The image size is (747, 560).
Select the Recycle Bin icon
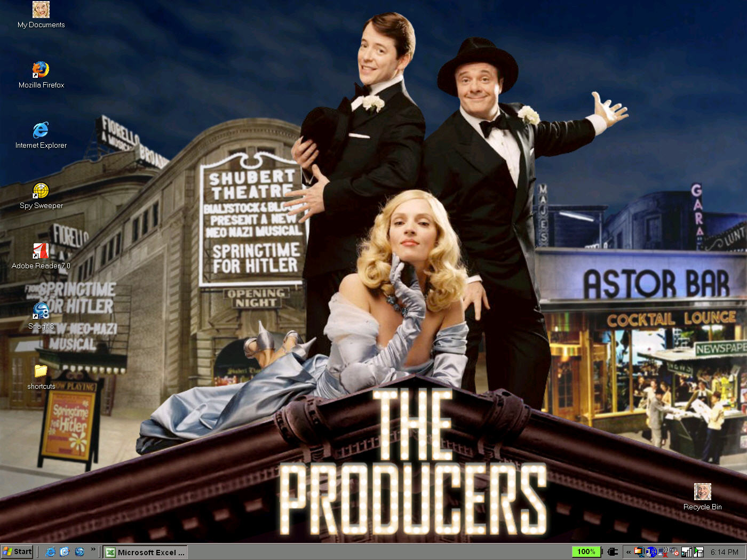coord(702,492)
